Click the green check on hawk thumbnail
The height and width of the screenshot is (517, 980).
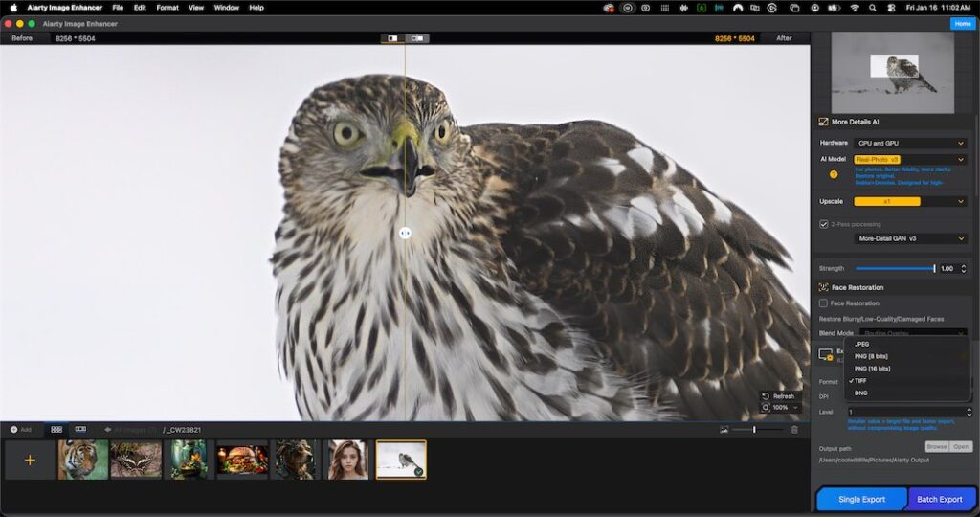tap(419, 472)
